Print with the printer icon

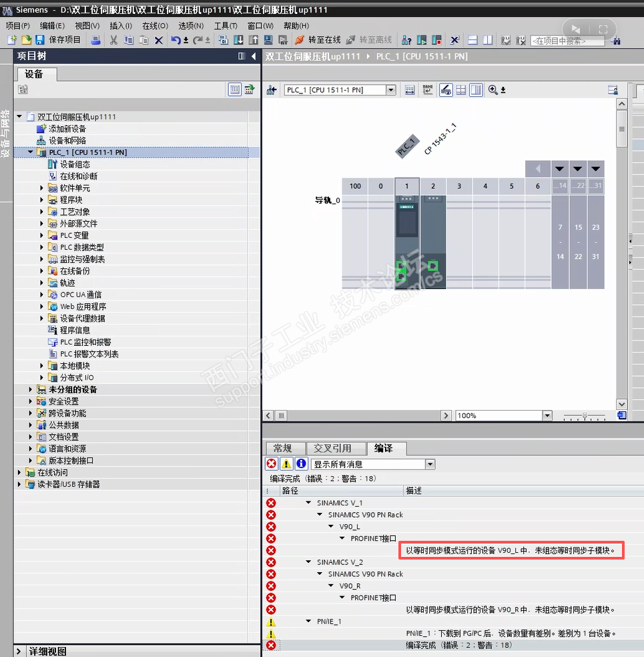95,40
